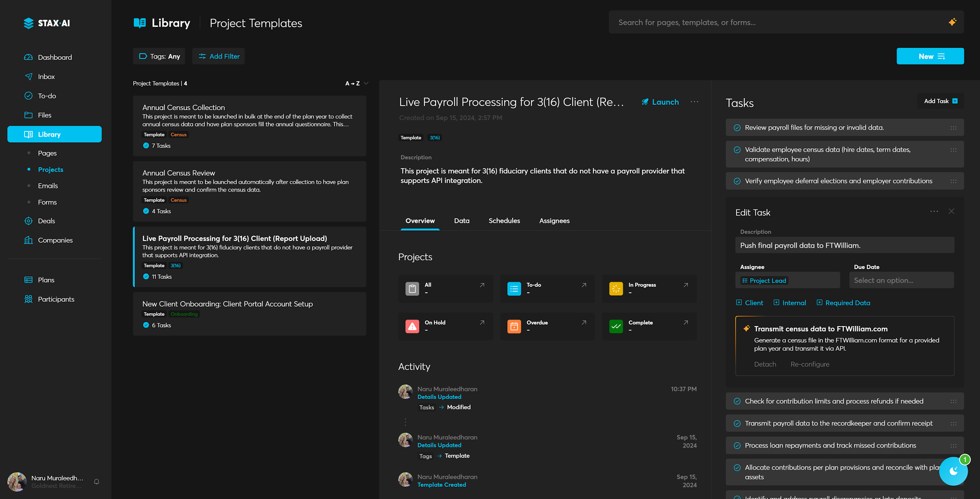Click the rocket Launch icon
The width and height of the screenshot is (980, 499).
point(645,102)
